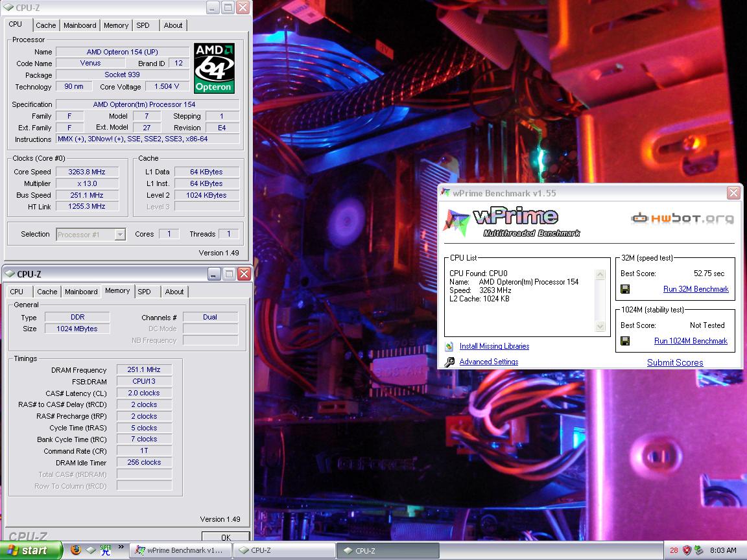747x560 pixels.
Task: Open Memory tab in upper CPU-Z window
Action: coord(116,25)
